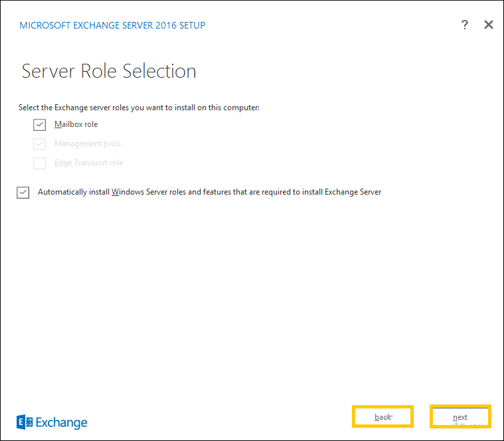Click the 'Select the Exchange server roles' instruction text
Screen dimensions: 504x441
pos(139,108)
